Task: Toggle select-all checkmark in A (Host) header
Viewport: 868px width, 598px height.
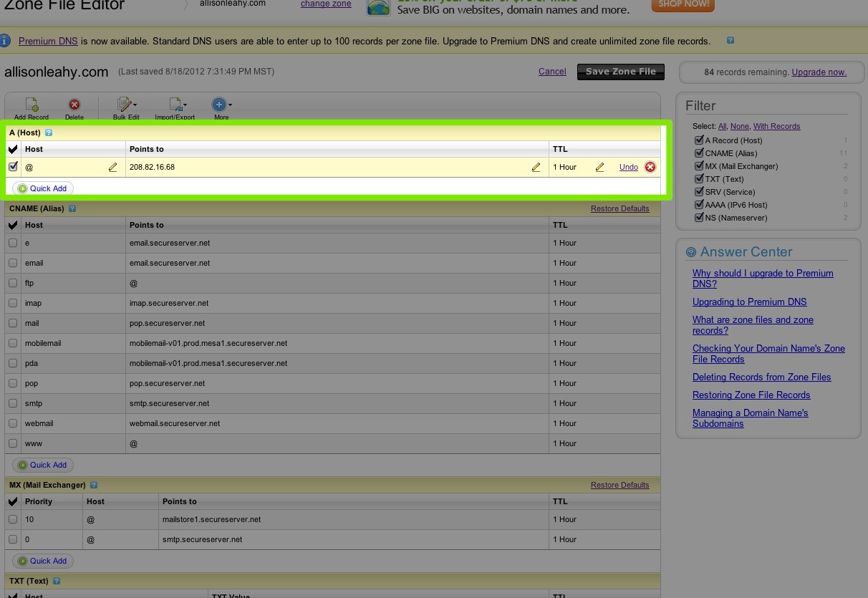Action: click(13, 149)
